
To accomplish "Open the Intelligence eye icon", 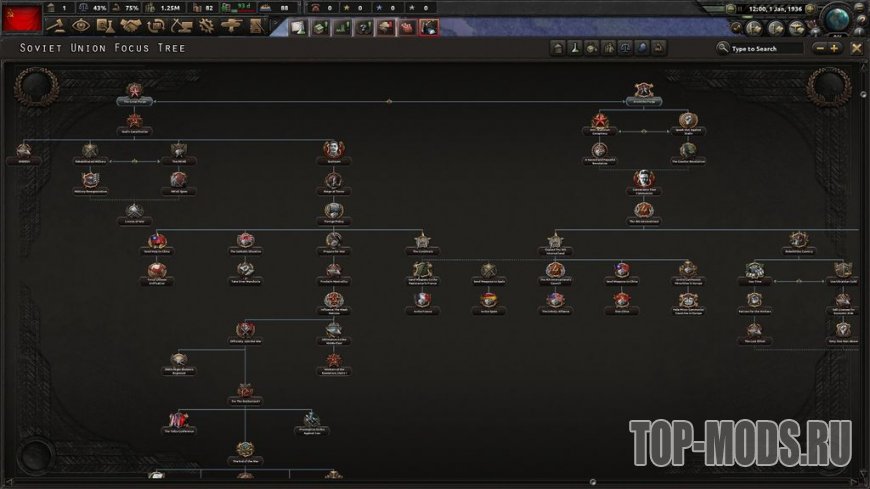I will 81,26.
